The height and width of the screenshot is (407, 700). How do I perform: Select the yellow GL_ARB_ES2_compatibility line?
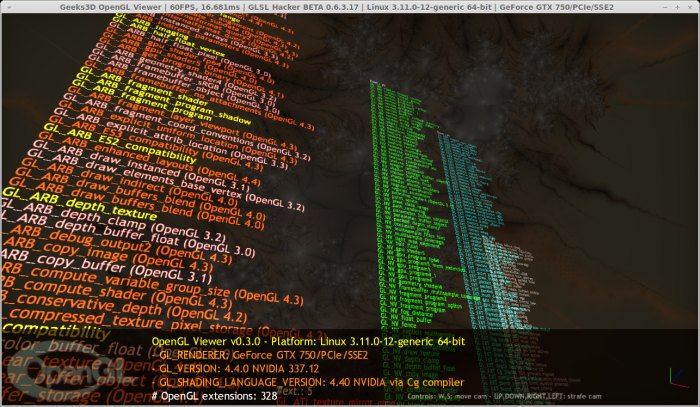(119, 143)
